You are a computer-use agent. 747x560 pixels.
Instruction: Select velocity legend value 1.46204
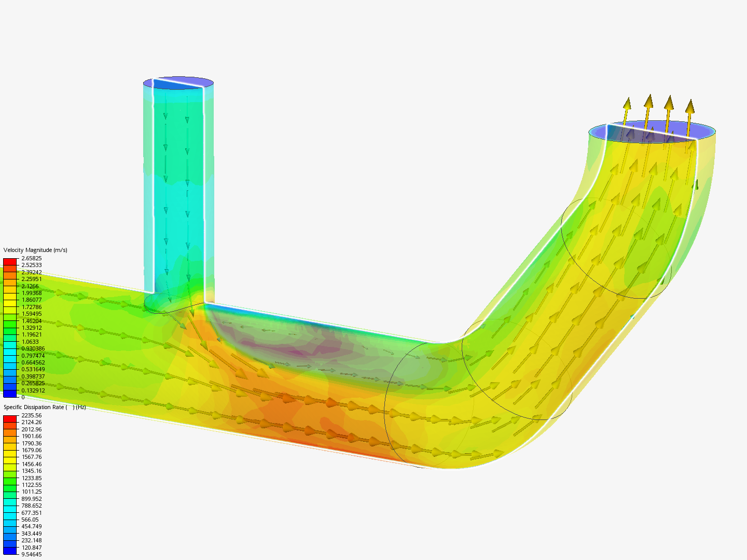pyautogui.click(x=32, y=321)
